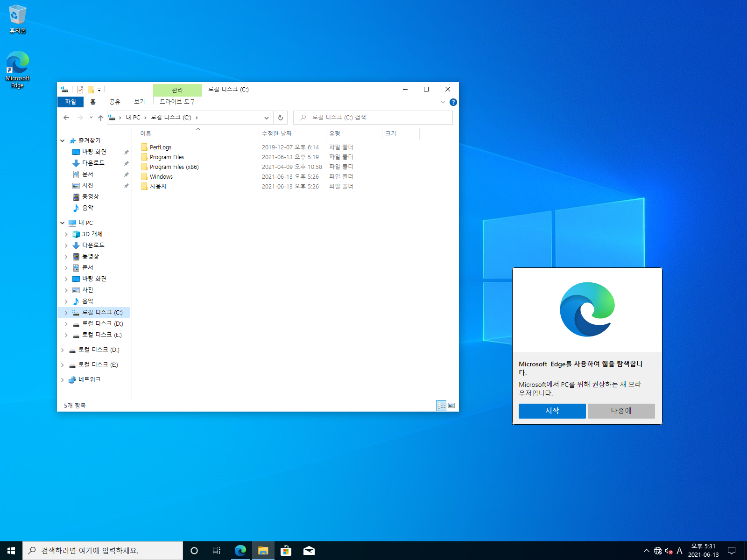Select the 사용자 folder
Image resolution: width=747 pixels, height=560 pixels.
(x=158, y=187)
